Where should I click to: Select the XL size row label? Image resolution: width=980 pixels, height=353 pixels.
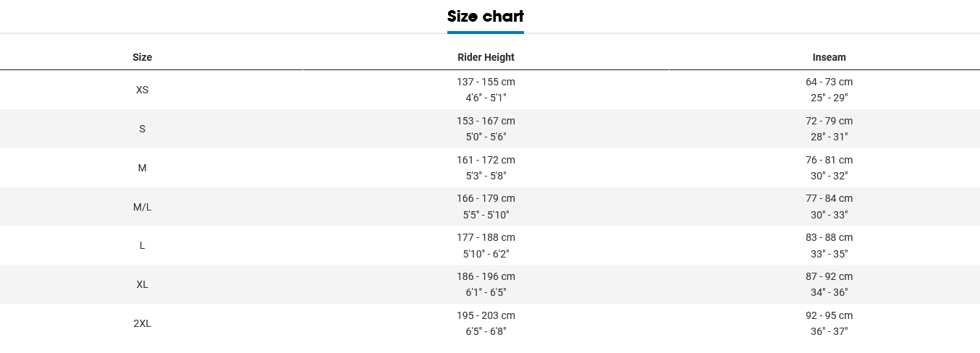[143, 284]
